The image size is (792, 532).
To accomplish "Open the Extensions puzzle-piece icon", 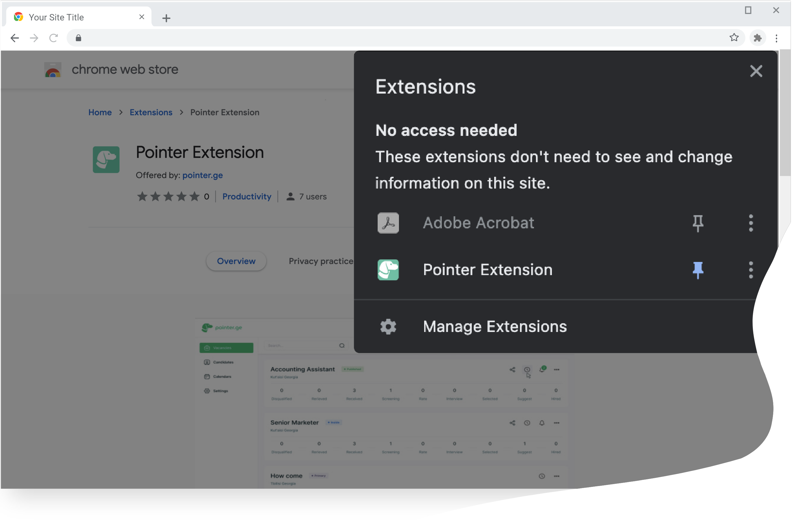I will point(758,38).
